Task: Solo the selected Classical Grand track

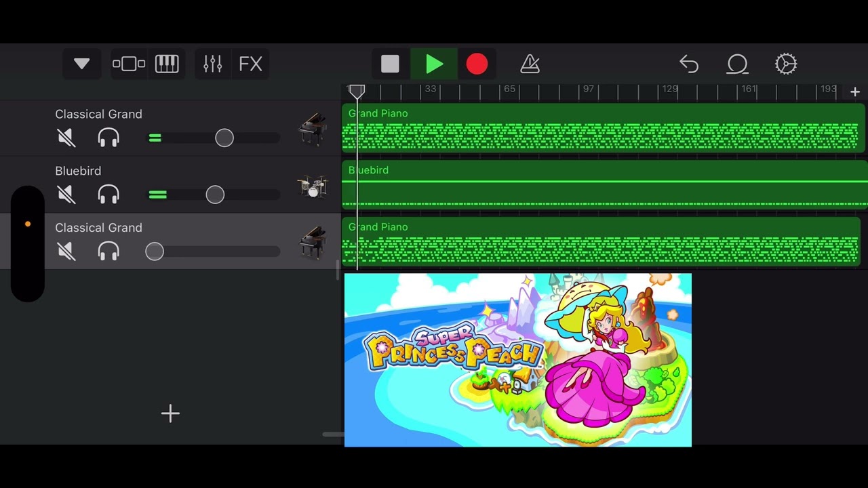Action: pyautogui.click(x=108, y=251)
